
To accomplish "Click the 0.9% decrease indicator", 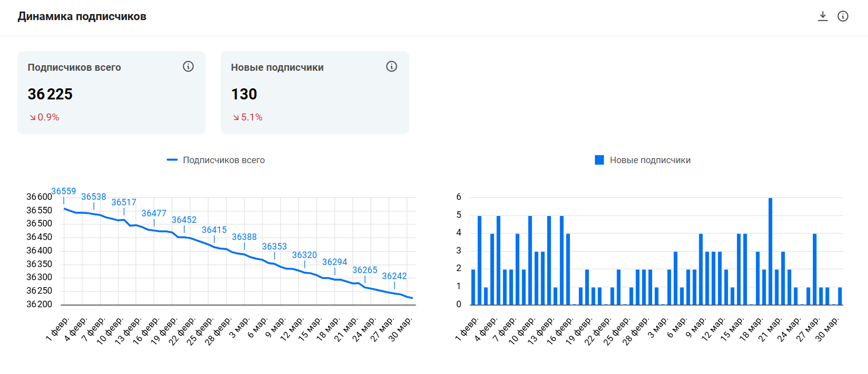I will (44, 117).
